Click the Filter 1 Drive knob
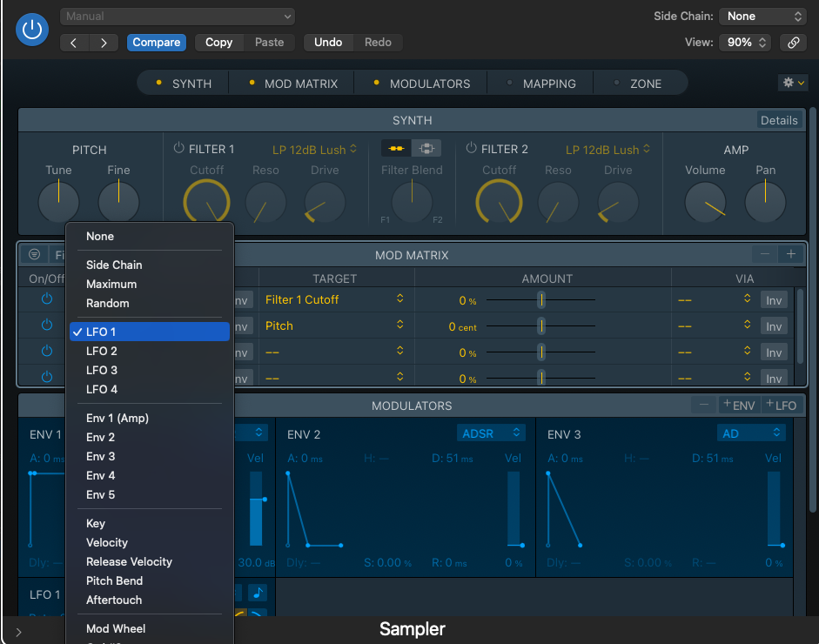The width and height of the screenshot is (819, 644). (x=325, y=203)
